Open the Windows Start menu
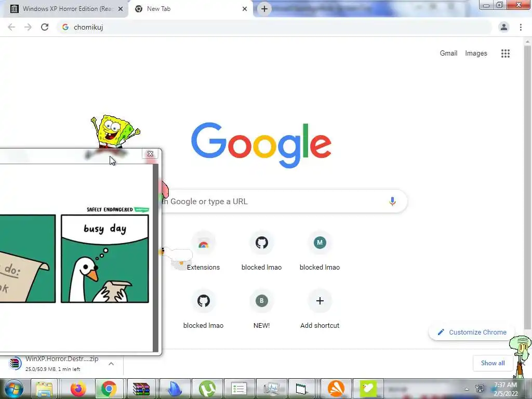The height and width of the screenshot is (399, 532). 14,389
